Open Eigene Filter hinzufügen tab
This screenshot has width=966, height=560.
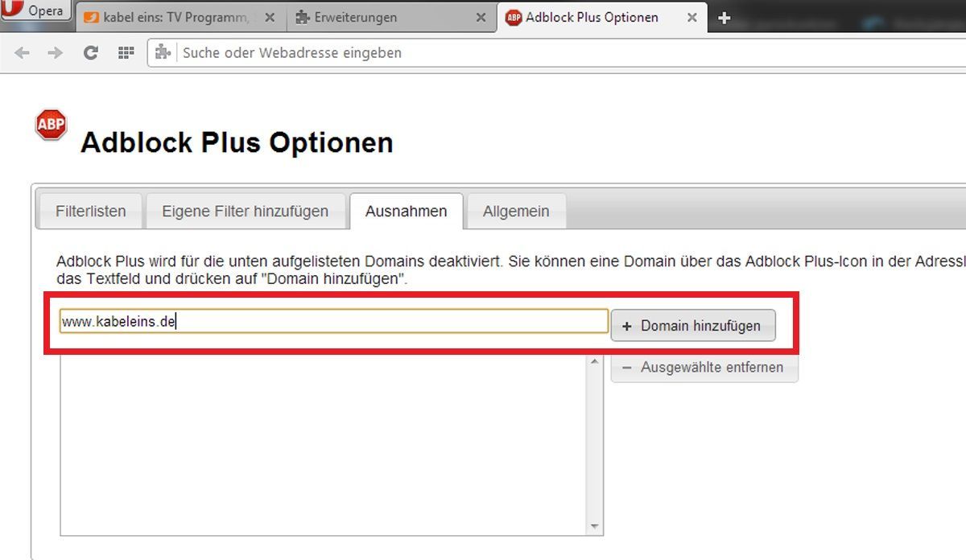coord(245,212)
